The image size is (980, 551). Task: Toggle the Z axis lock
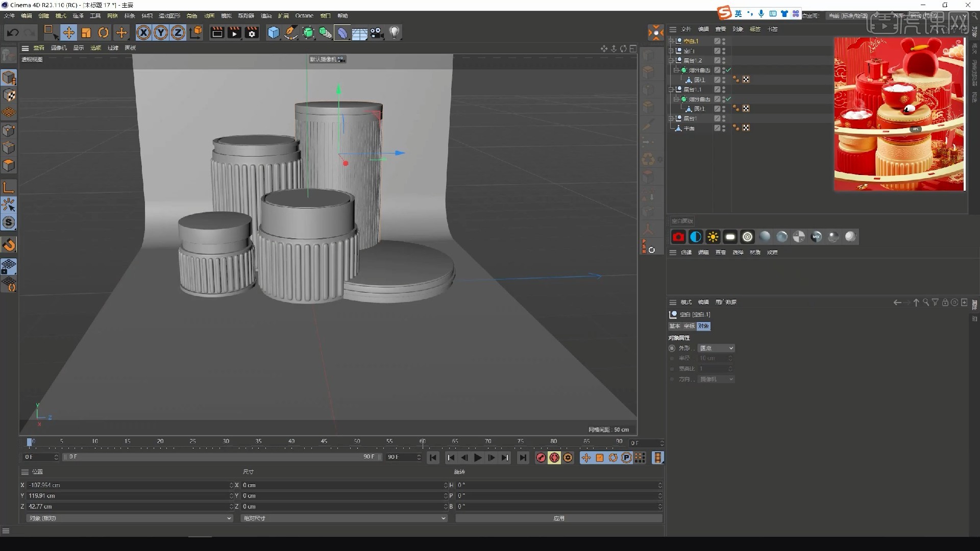(178, 33)
